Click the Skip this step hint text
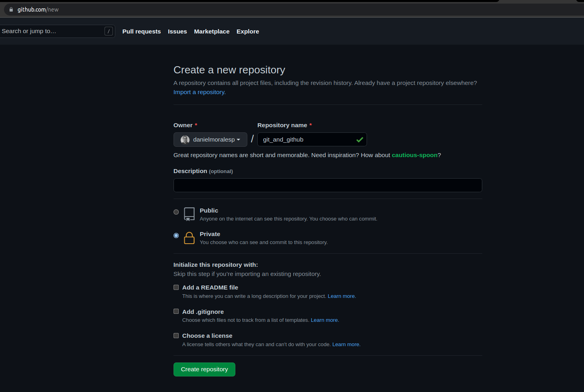This screenshot has height=392, width=584. pyautogui.click(x=247, y=274)
